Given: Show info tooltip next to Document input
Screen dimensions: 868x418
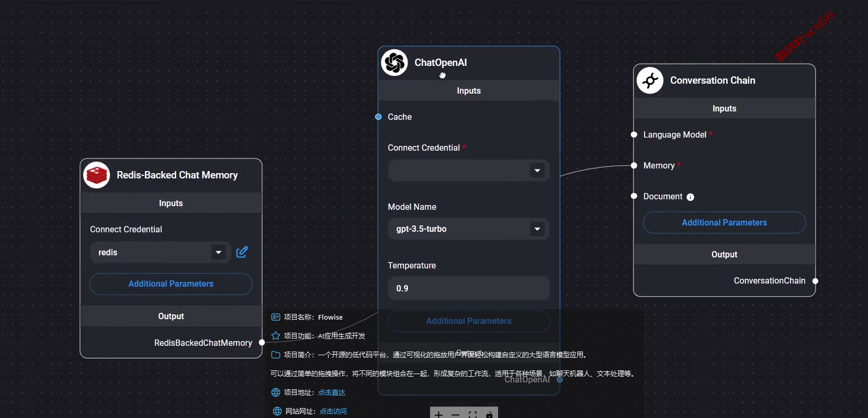Looking at the screenshot, I should tap(690, 197).
